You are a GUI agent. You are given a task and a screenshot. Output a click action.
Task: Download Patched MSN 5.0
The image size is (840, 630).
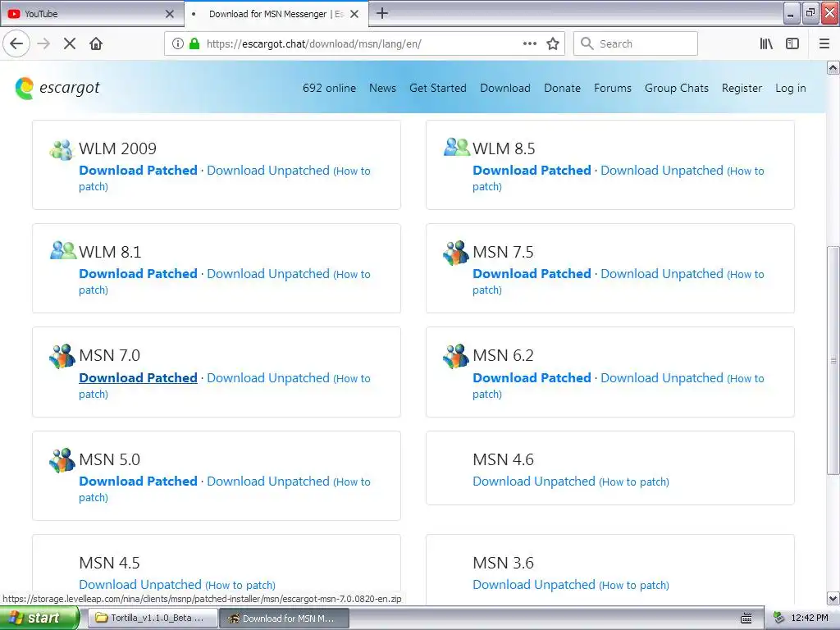138,481
